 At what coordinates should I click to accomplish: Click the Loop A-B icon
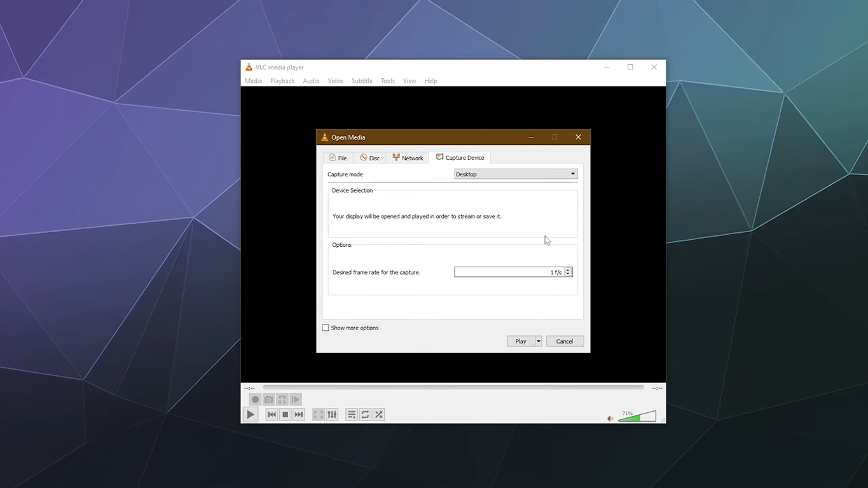282,399
